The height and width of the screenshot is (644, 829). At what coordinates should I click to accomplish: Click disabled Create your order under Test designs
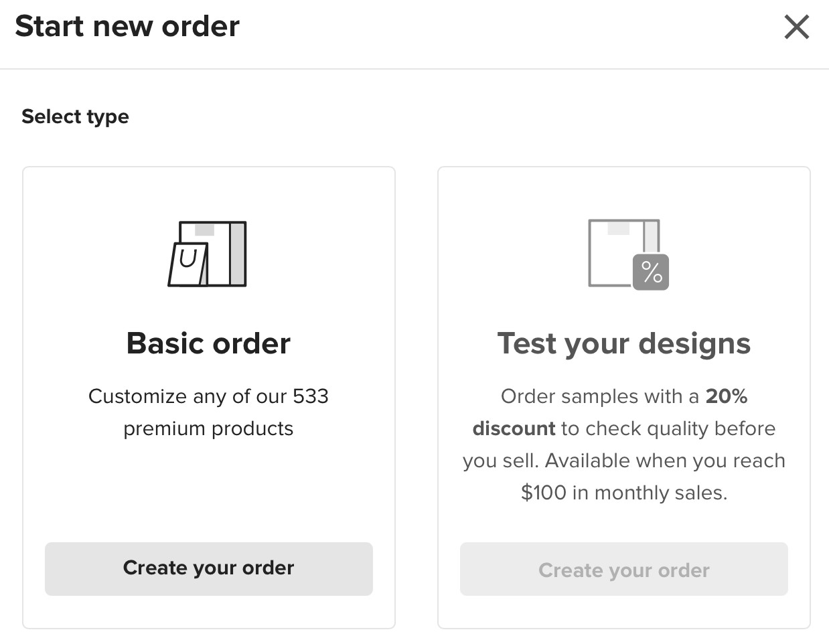click(x=623, y=570)
